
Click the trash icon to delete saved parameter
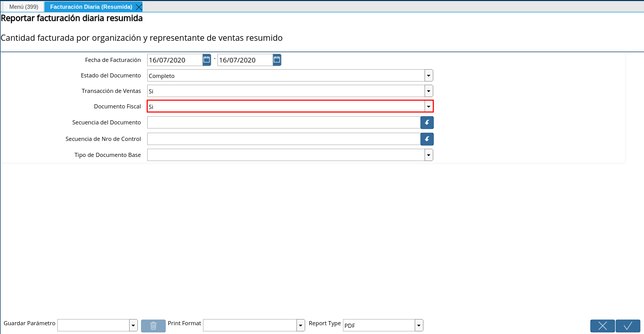pos(153,326)
